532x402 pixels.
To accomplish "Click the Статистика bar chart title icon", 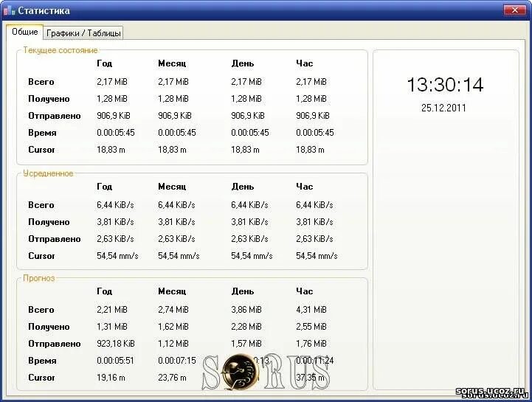I will click(x=10, y=10).
